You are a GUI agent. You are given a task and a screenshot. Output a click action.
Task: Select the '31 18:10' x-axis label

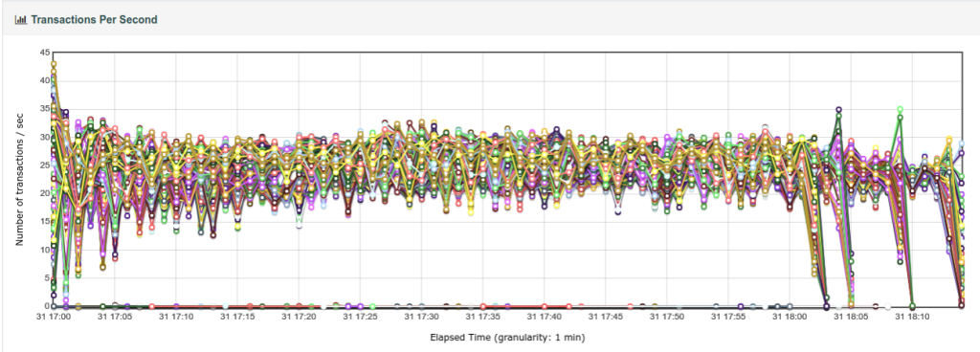pyautogui.click(x=912, y=317)
